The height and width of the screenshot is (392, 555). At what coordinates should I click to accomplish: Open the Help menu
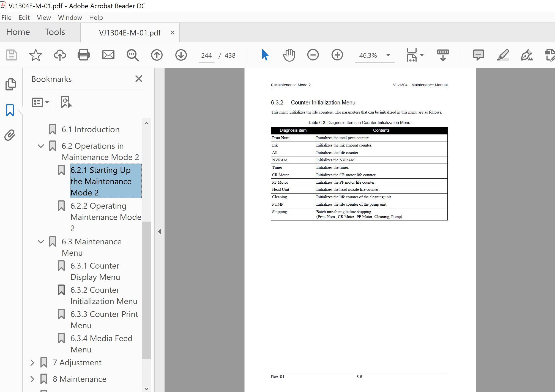click(x=96, y=18)
